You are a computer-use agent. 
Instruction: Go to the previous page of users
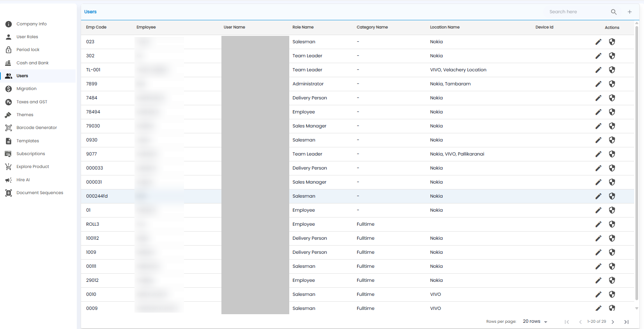[580, 322]
